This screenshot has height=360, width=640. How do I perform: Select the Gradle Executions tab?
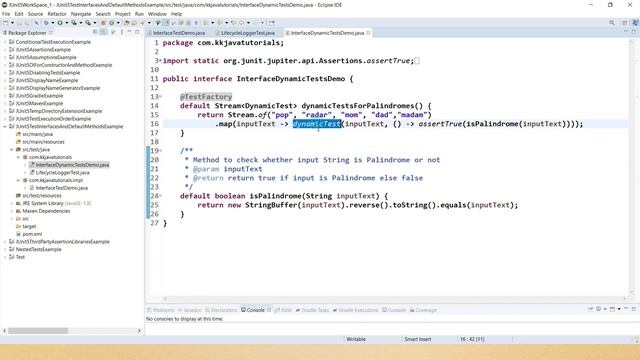(356, 310)
